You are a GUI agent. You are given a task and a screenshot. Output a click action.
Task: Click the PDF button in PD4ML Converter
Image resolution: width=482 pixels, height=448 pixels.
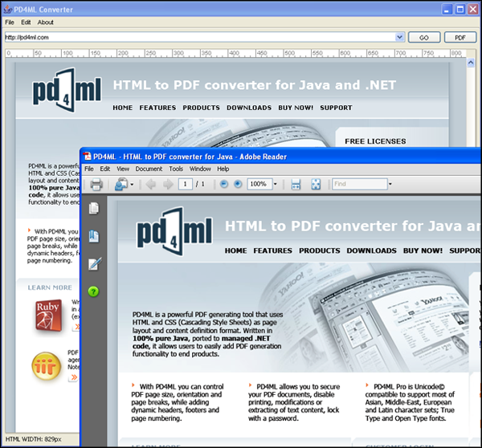tap(460, 38)
